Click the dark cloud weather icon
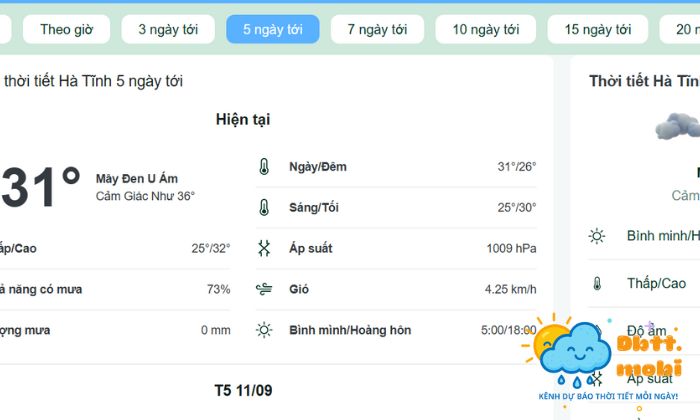The image size is (700, 420). point(677,127)
